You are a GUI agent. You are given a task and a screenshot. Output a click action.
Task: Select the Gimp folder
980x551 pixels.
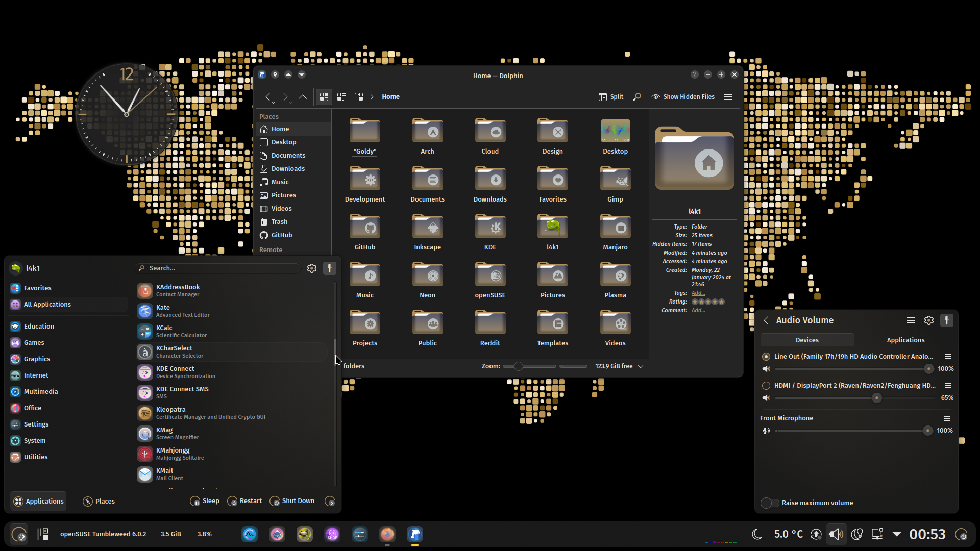click(x=615, y=184)
